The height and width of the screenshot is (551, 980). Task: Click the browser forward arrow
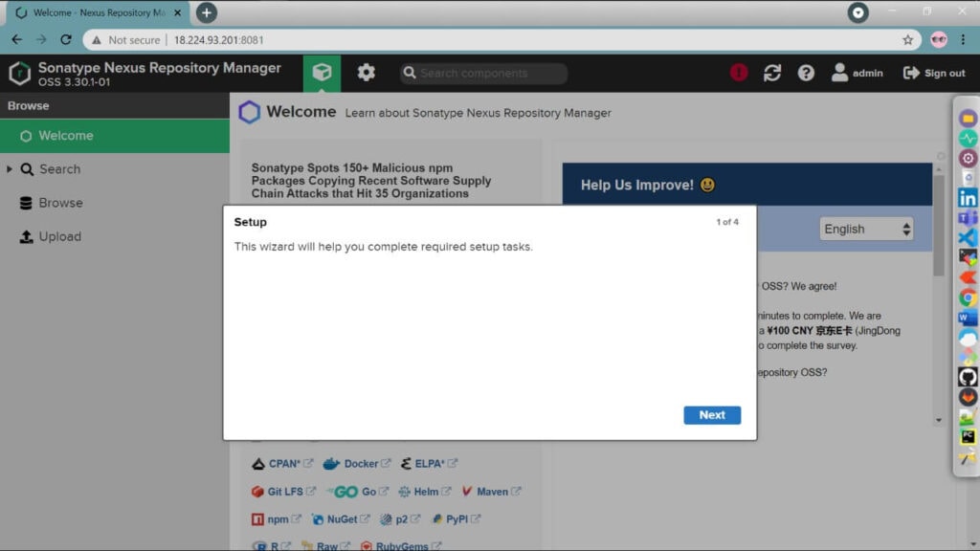click(41, 39)
